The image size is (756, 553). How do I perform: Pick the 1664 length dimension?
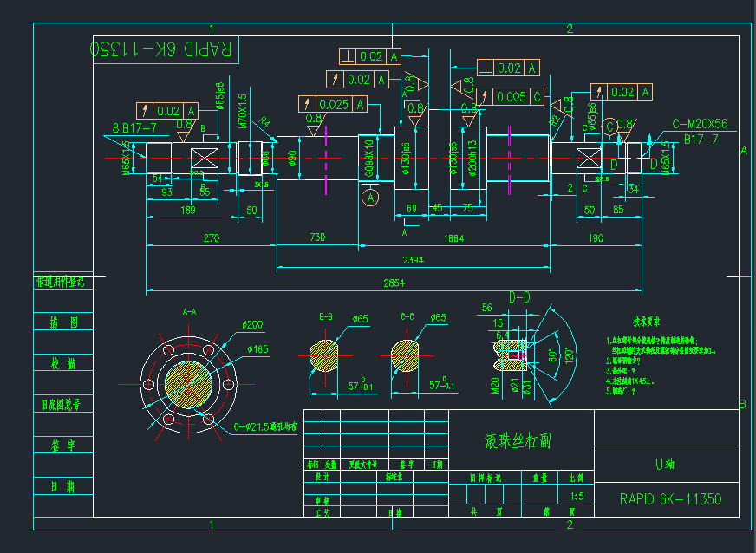click(453, 237)
